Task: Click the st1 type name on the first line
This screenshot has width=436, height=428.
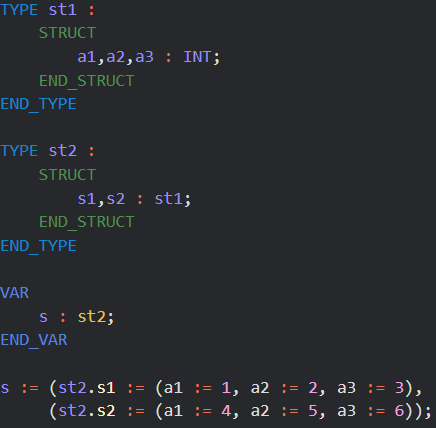Action: 63,10
